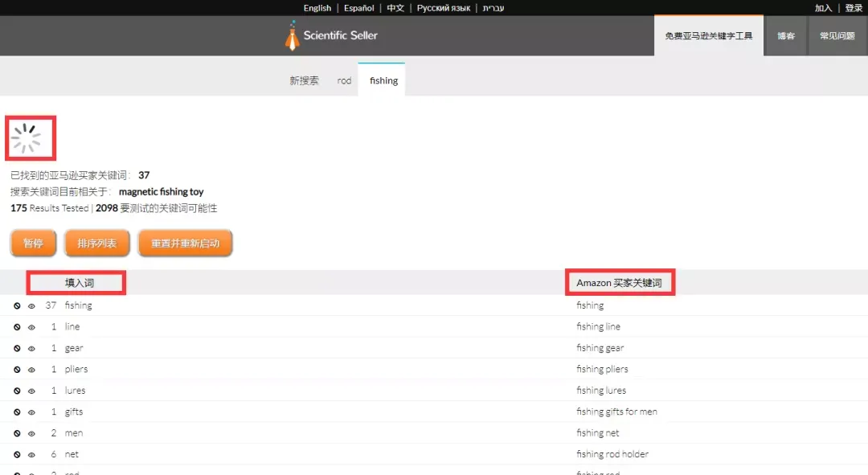Click '175 Results Tested' status text
The image size is (868, 475).
click(49, 208)
